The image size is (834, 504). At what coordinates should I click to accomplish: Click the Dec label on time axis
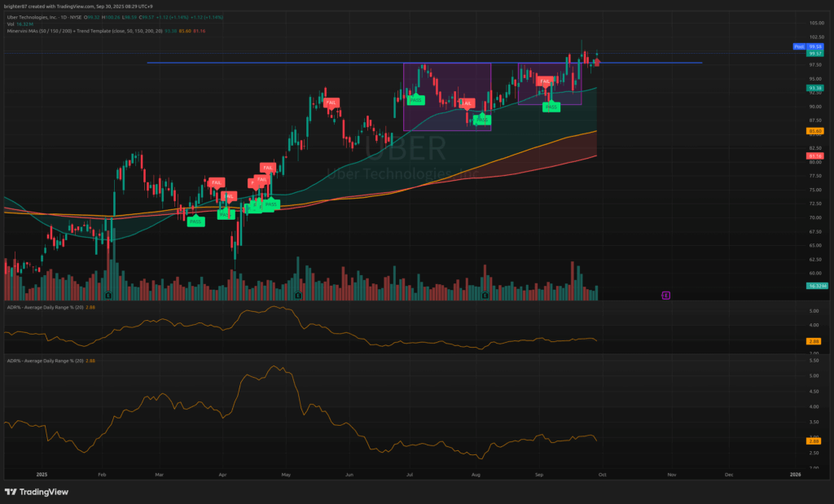[729, 474]
